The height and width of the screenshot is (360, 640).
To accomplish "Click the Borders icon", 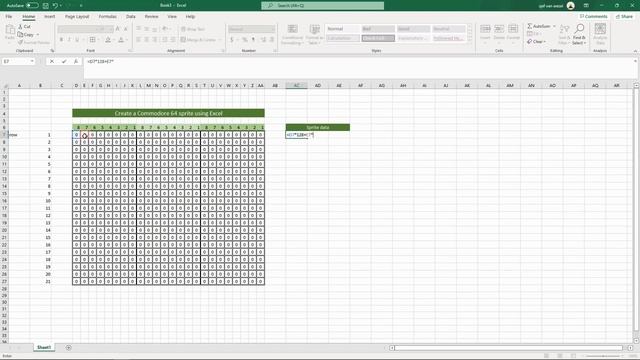I will click(x=92, y=40).
